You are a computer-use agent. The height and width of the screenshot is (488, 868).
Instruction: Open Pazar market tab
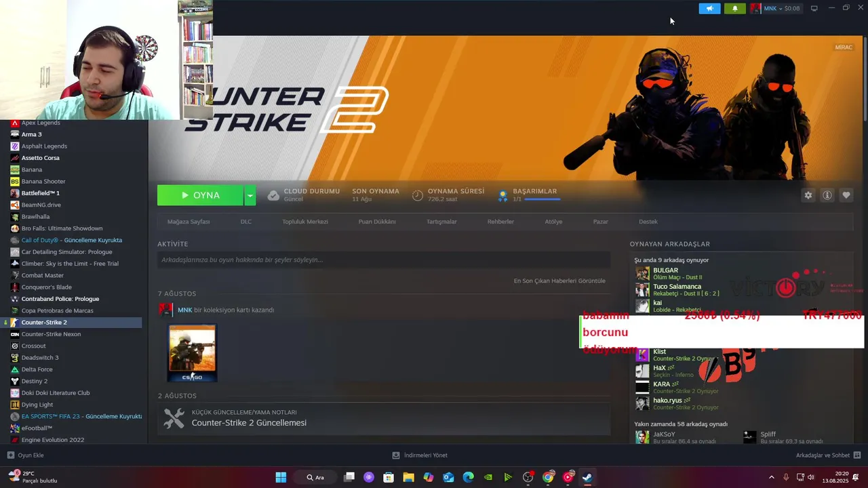[x=600, y=222]
